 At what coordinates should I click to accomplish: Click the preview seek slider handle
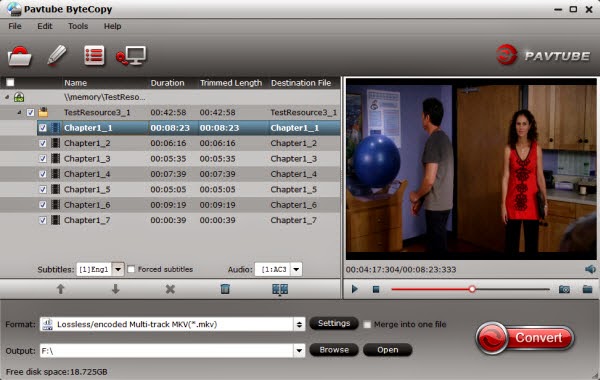click(472, 289)
